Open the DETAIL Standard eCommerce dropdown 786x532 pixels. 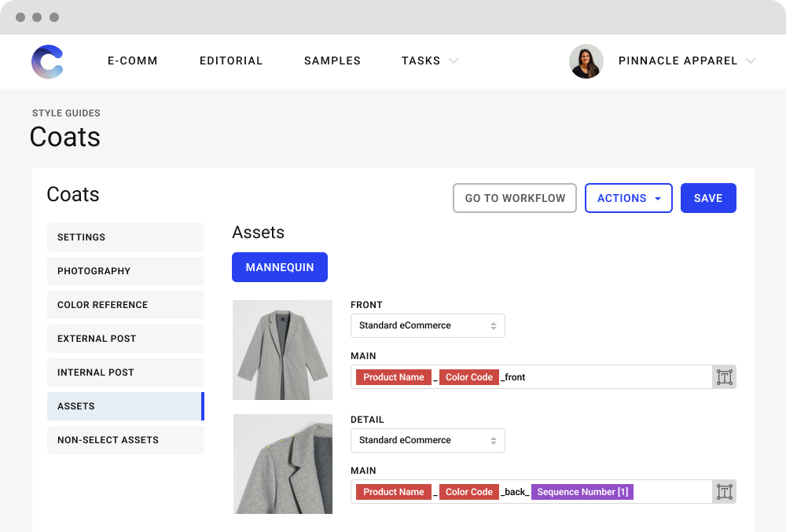click(428, 440)
